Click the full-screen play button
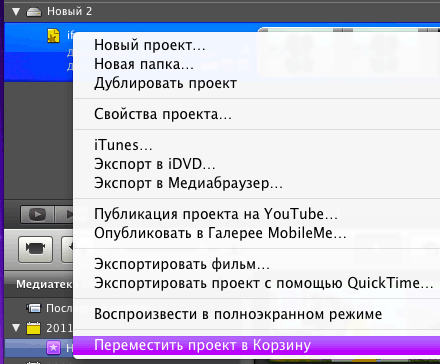Screen dimensions: 440x364 37,214
